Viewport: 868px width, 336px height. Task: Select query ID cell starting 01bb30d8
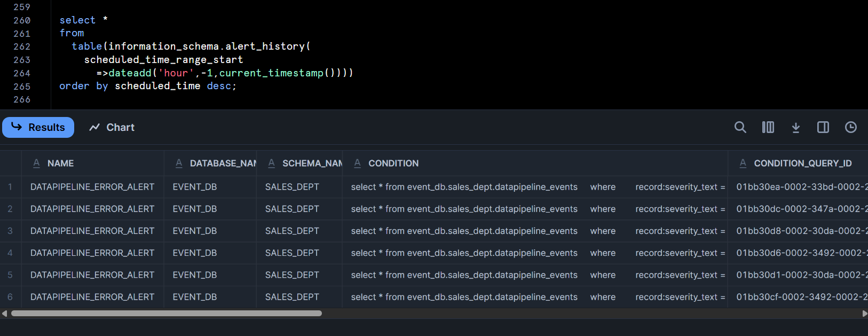tap(798, 231)
